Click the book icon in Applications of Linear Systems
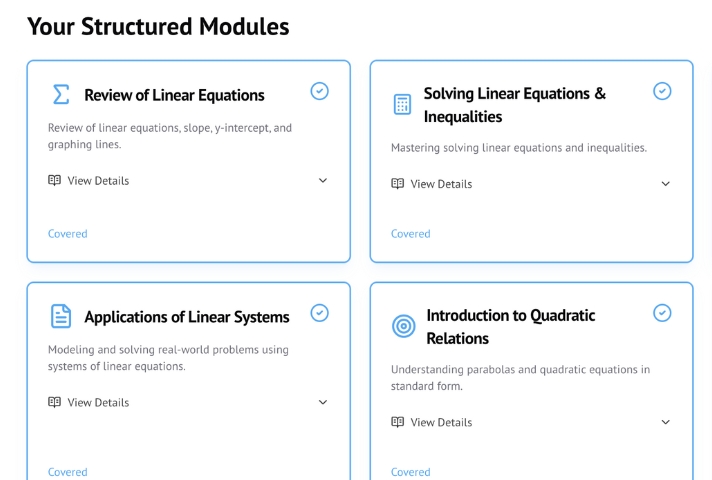The height and width of the screenshot is (480, 712). pyautogui.click(x=55, y=403)
